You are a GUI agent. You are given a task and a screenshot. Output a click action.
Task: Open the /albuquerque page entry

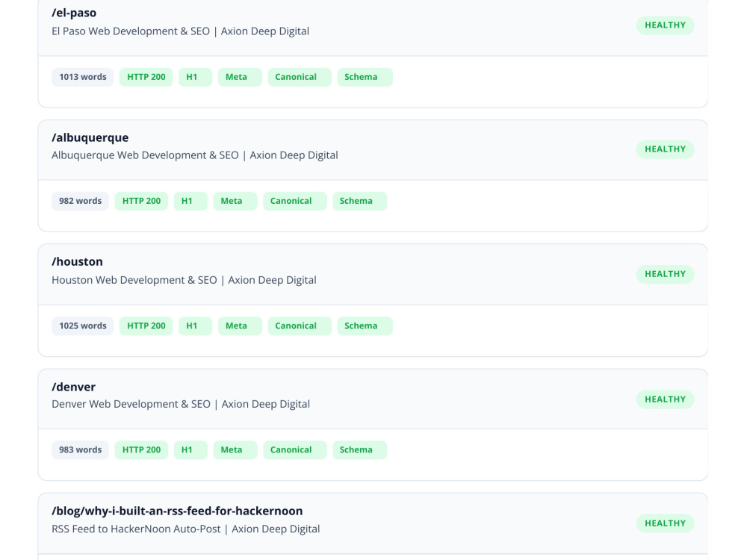[90, 137]
